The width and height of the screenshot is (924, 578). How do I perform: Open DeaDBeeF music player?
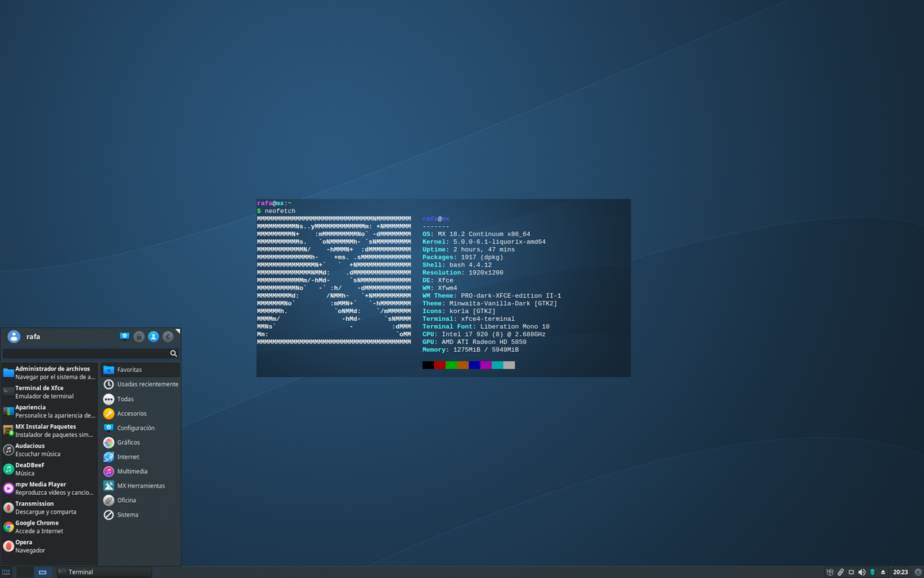tap(49, 469)
